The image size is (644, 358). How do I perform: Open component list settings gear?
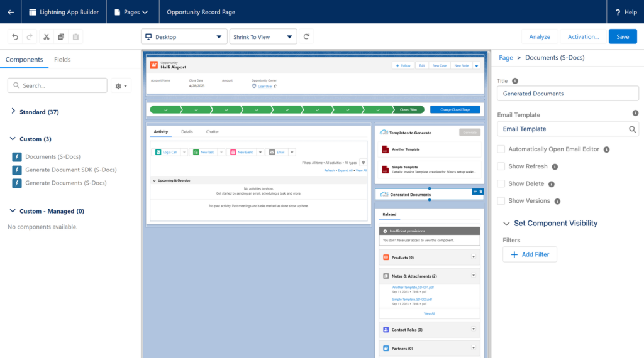pyautogui.click(x=121, y=85)
